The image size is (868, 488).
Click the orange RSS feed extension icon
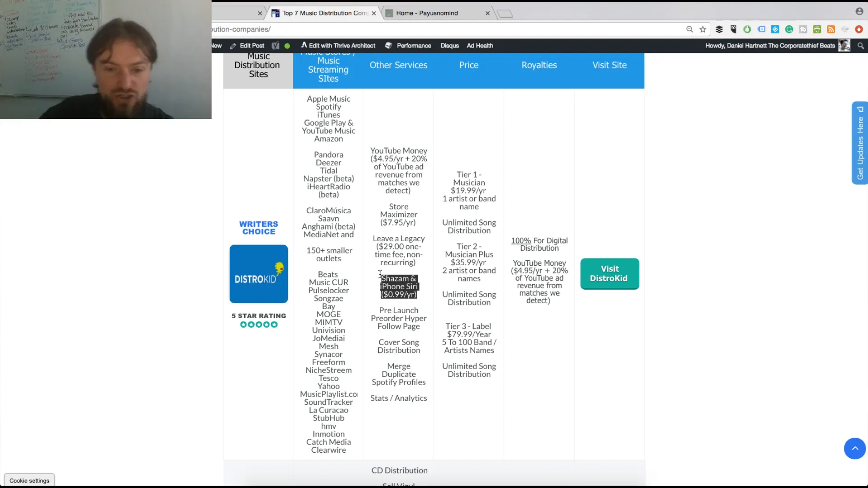pos(831,29)
